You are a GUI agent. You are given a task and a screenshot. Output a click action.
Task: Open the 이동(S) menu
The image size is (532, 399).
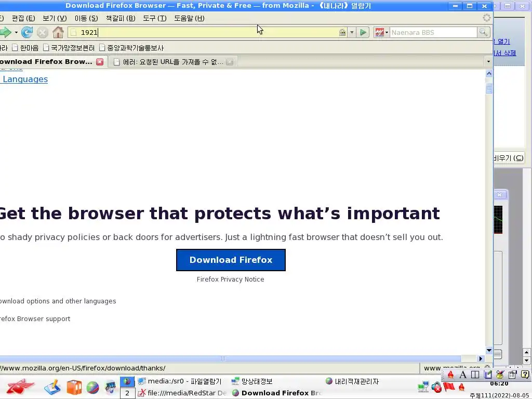pos(86,18)
